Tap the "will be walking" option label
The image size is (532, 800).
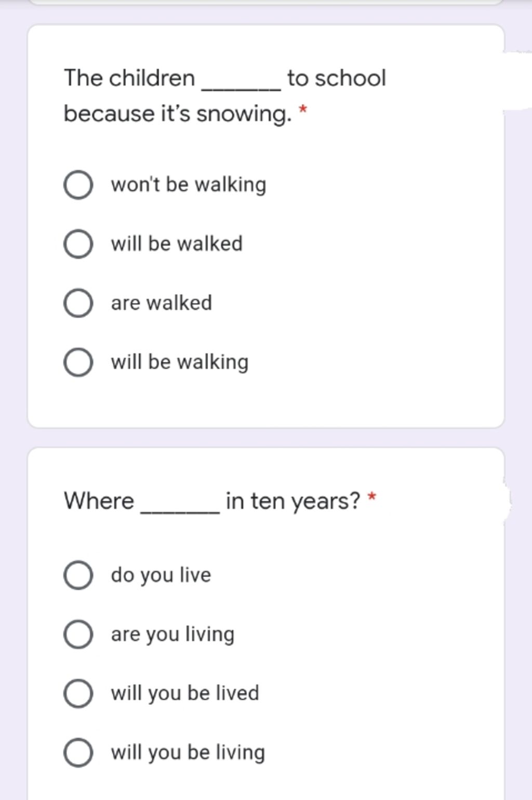point(180,362)
